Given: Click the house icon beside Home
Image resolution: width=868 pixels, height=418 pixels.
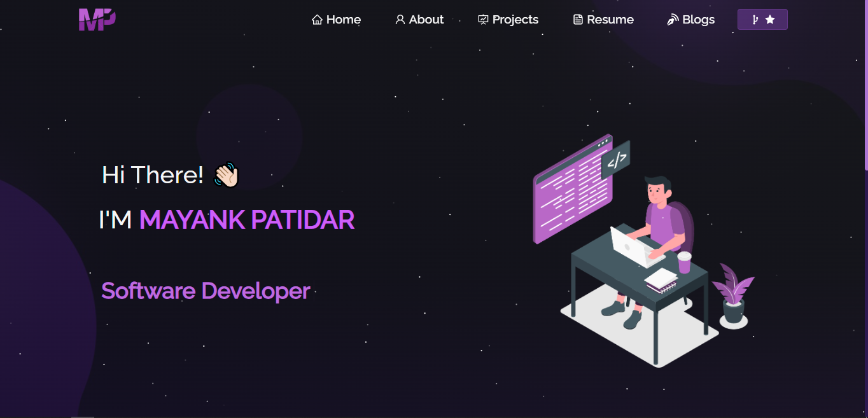Looking at the screenshot, I should pyautogui.click(x=317, y=20).
